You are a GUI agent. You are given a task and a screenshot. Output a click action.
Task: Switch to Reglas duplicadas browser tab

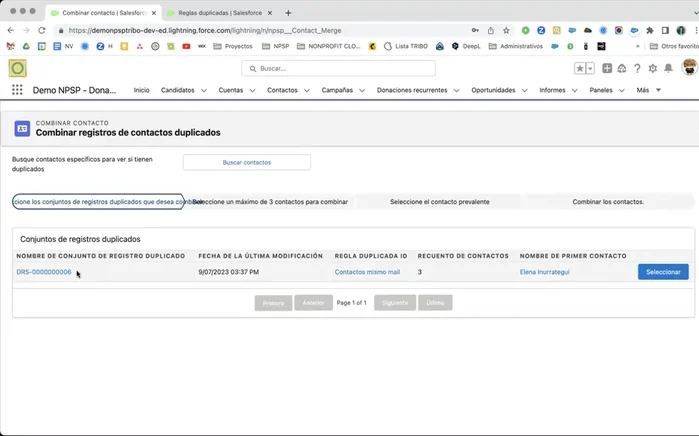pyautogui.click(x=220, y=13)
